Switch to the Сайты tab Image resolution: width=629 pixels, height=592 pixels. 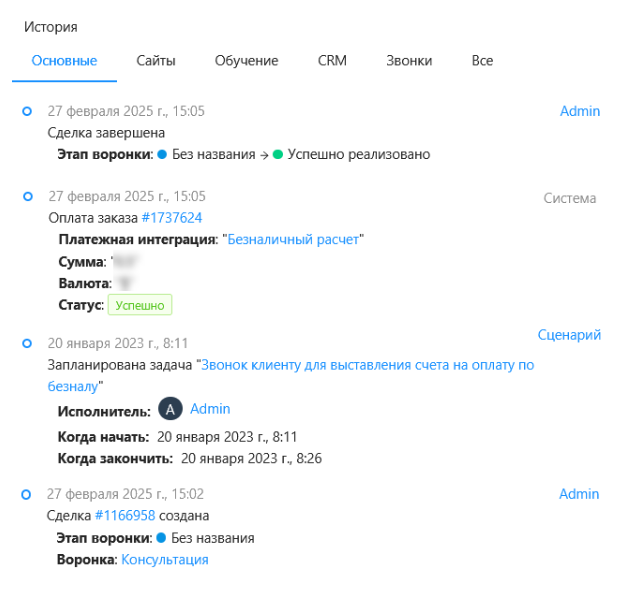pos(156,61)
